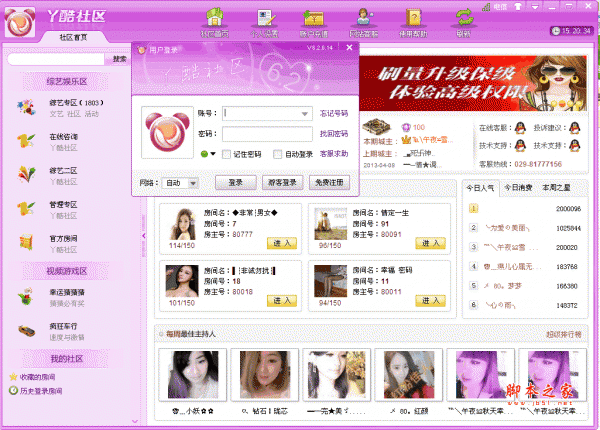Click the Y酷社区 logo at top left

20,22
